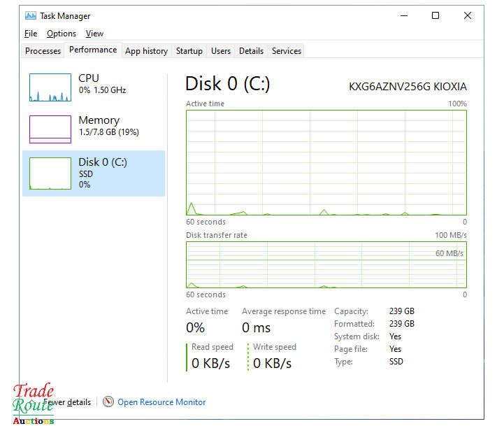Viewport: 504px width, 440px height.
Task: Click the Performance tab
Action: tap(93, 50)
